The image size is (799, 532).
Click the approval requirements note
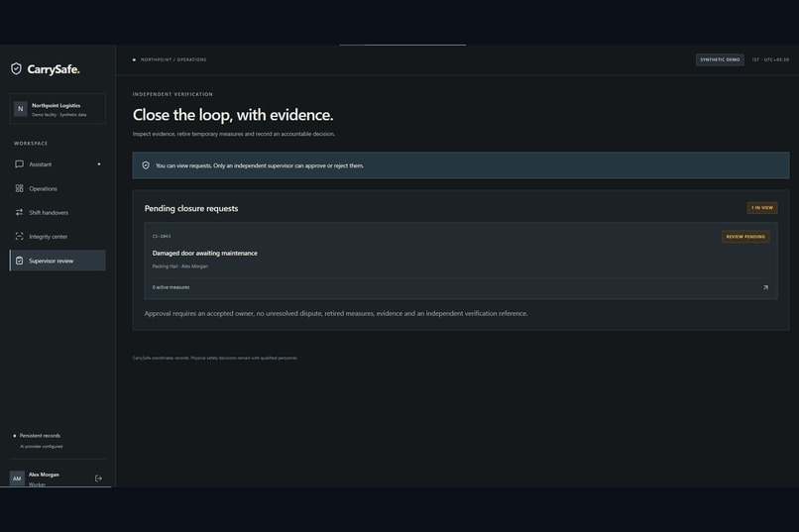click(x=336, y=314)
